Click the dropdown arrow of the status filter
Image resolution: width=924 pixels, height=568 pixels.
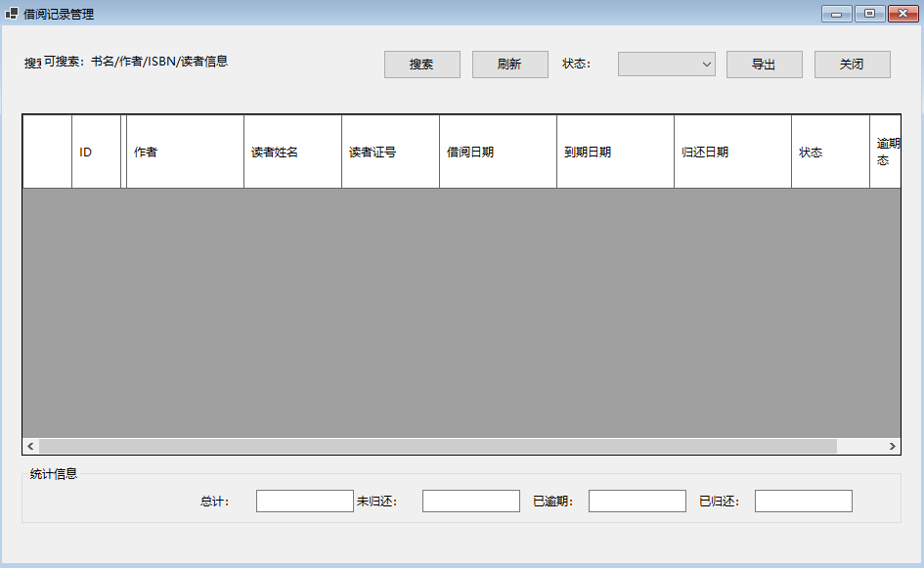coord(707,64)
